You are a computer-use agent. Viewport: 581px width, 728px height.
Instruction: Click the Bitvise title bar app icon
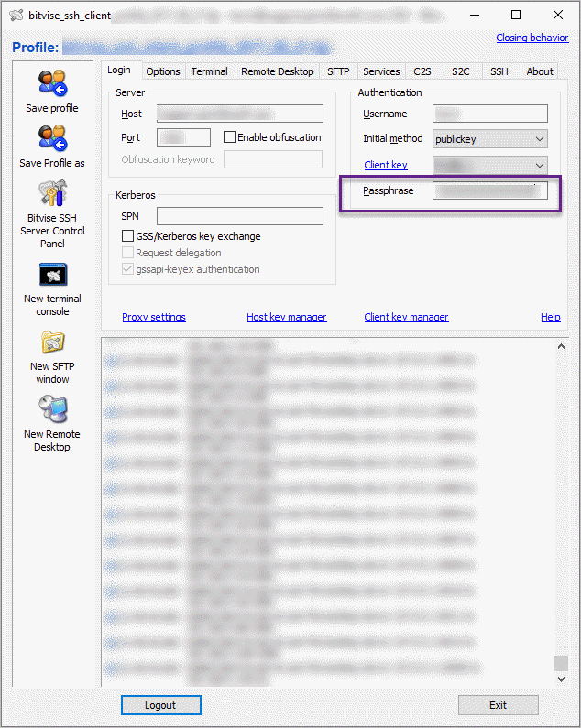tap(16, 16)
